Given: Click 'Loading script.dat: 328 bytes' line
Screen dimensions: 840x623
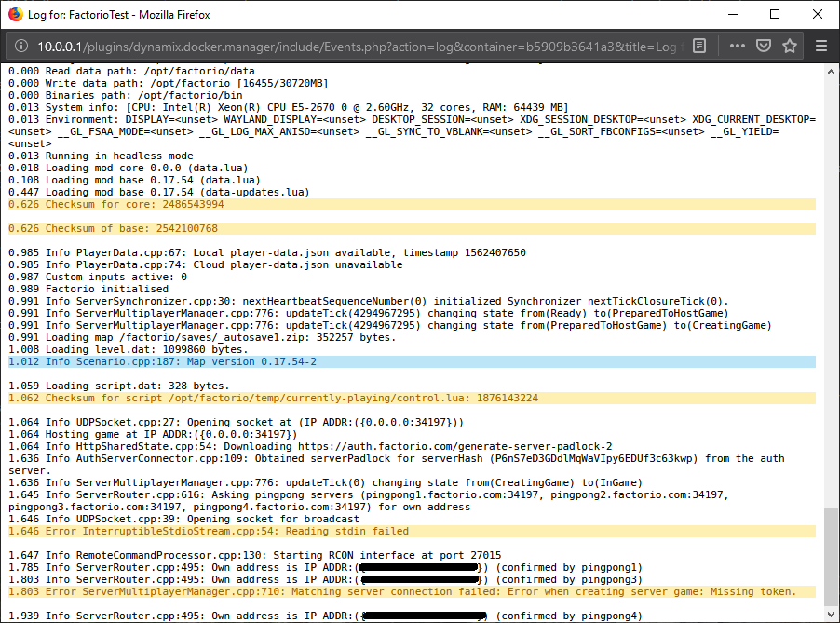Looking at the screenshot, I should click(119, 386).
